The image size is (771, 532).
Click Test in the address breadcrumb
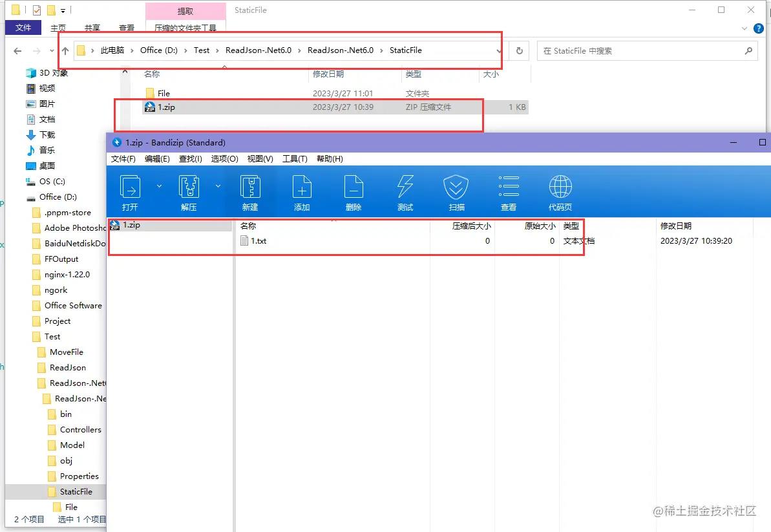(201, 50)
